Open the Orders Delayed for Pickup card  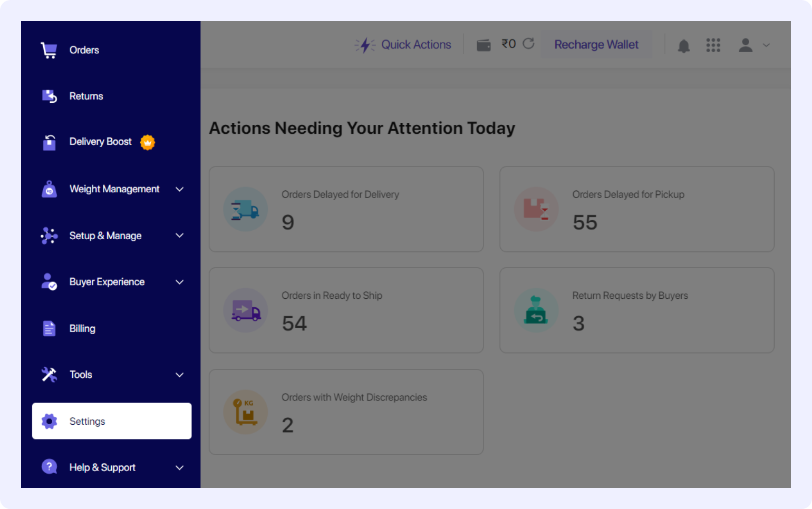coord(636,209)
